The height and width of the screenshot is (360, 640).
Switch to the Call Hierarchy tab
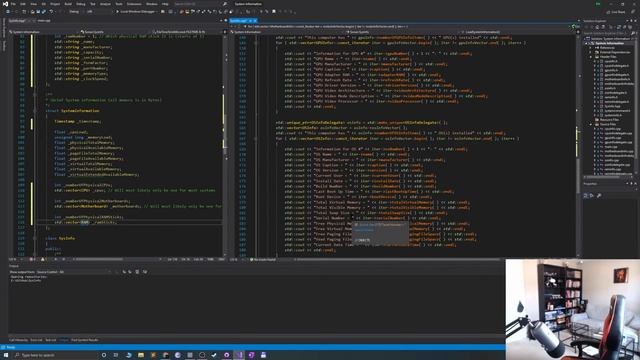pos(18,340)
